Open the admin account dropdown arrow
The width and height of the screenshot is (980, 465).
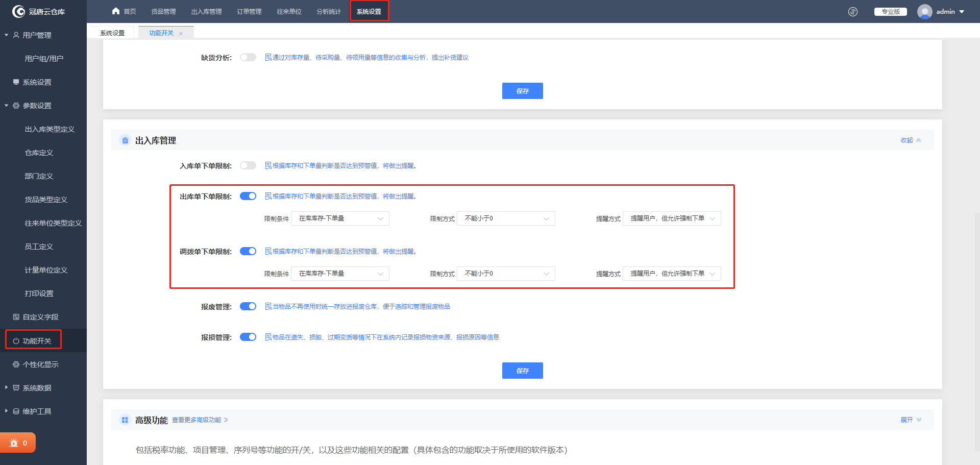(x=962, y=12)
